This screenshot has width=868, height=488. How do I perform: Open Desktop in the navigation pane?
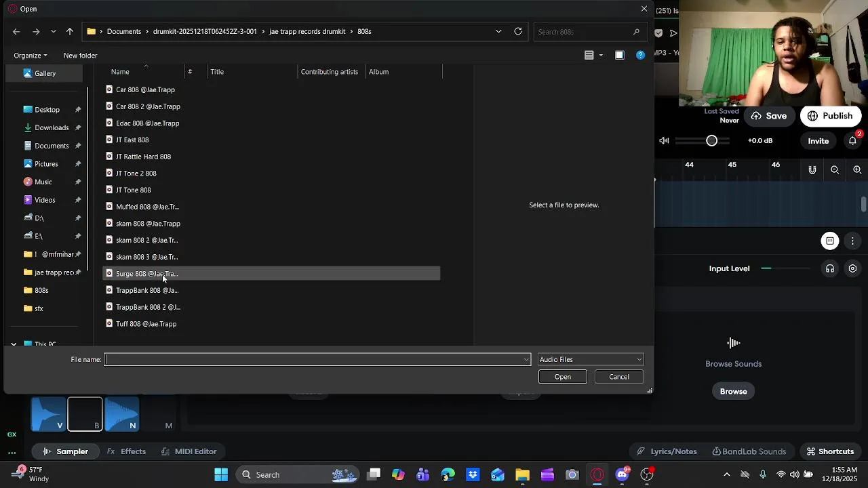47,110
